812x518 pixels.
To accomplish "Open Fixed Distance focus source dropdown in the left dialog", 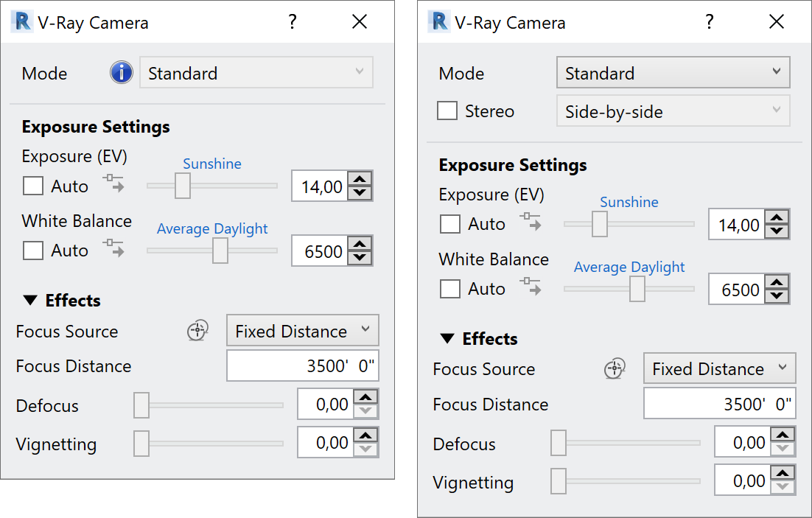I will (302, 331).
